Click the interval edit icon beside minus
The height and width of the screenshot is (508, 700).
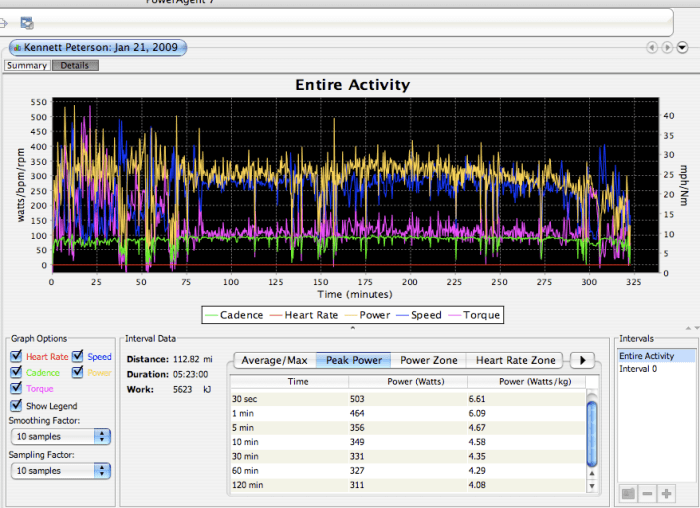click(627, 494)
